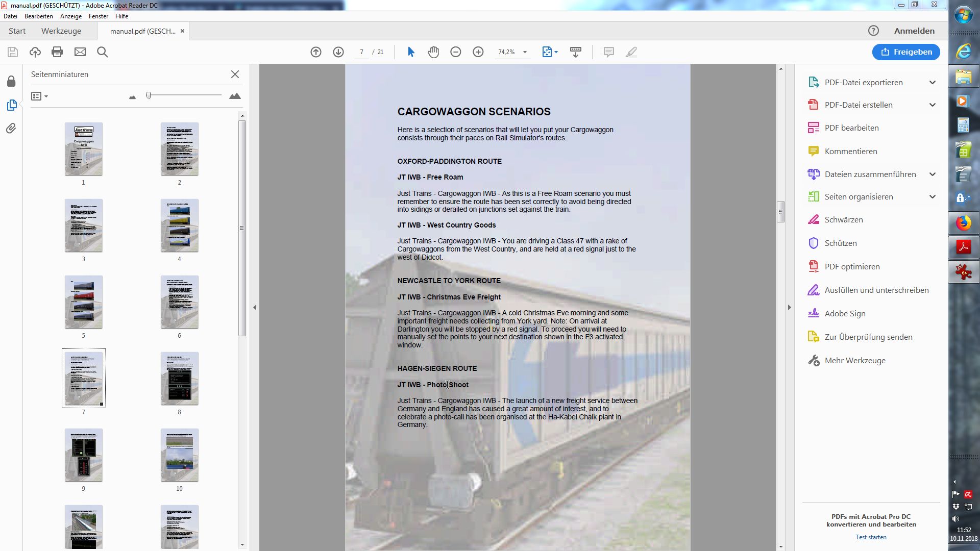Screen dimensions: 980x551
Task: Open the Bearbeiten menu
Action: tap(39, 16)
